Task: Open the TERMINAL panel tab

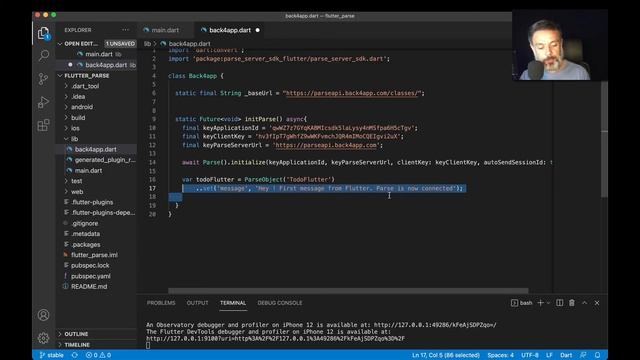Action: click(x=233, y=303)
